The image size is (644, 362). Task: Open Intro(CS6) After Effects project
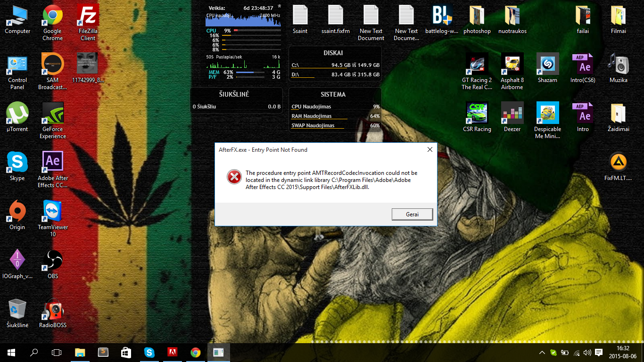[583, 68]
